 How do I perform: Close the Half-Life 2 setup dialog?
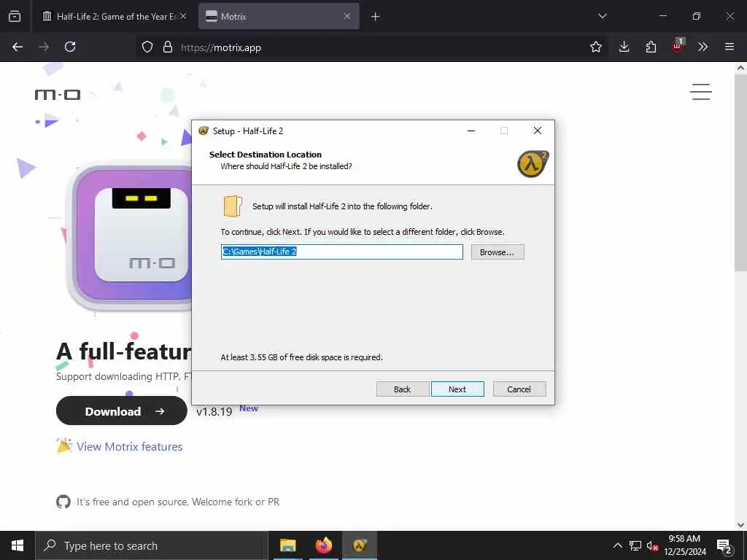click(x=538, y=131)
